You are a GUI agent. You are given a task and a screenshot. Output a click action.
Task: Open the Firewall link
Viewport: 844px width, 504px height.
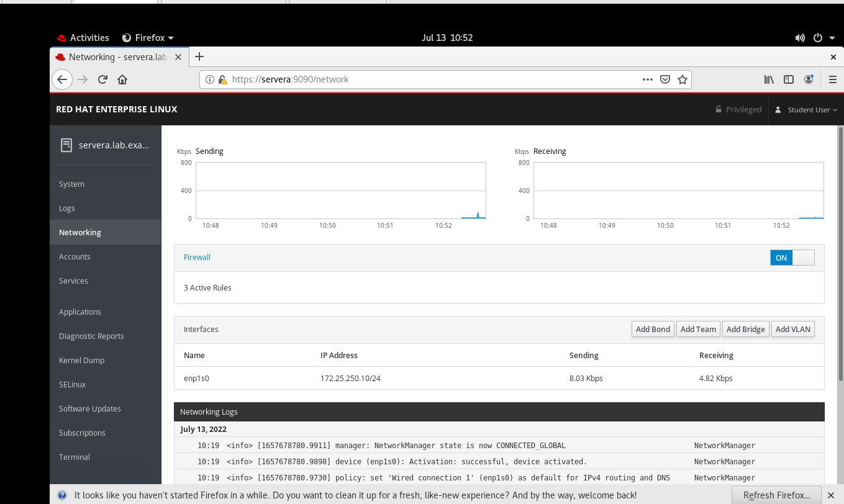tap(197, 258)
